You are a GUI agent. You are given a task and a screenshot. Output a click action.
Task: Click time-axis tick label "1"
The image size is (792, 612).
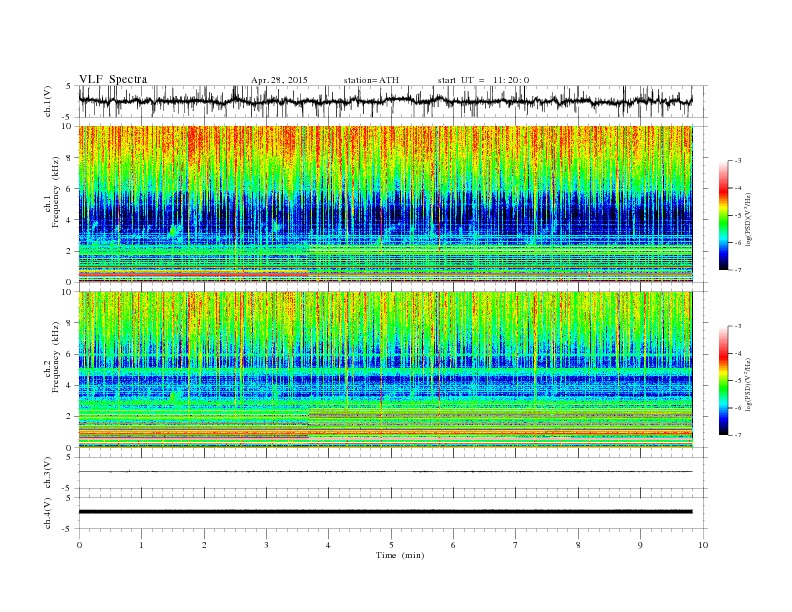(x=141, y=545)
